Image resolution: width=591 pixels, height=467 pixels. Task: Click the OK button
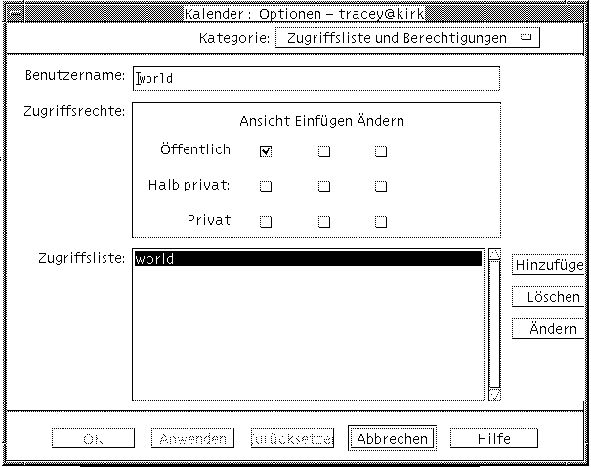[93, 438]
